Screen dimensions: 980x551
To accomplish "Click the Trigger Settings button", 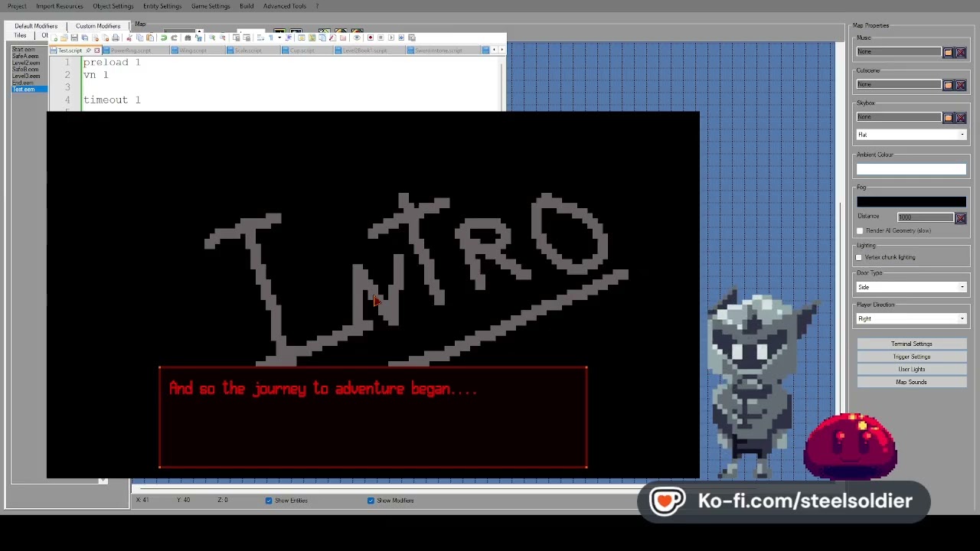I will pos(911,357).
